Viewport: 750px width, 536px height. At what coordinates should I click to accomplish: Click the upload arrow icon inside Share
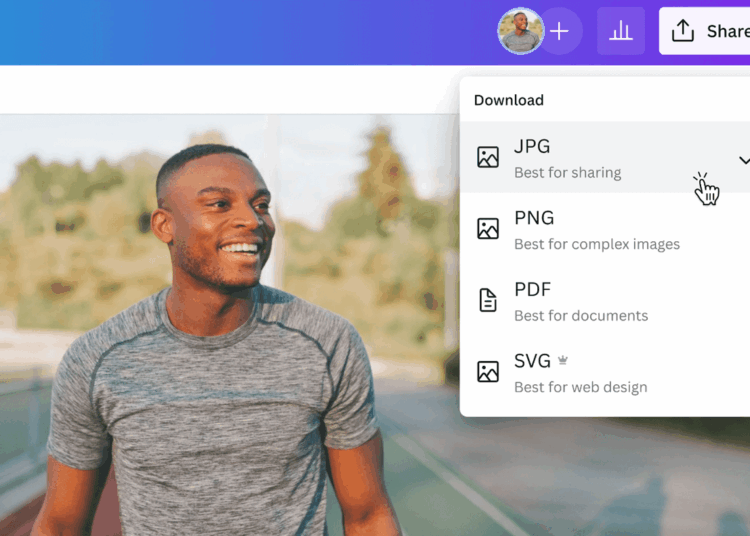coord(683,31)
